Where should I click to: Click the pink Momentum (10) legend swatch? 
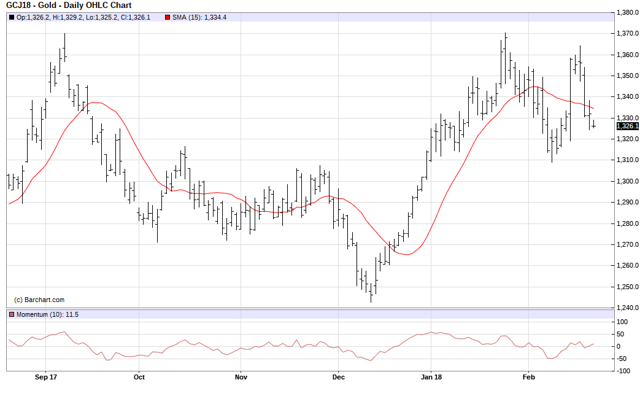(x=11, y=315)
